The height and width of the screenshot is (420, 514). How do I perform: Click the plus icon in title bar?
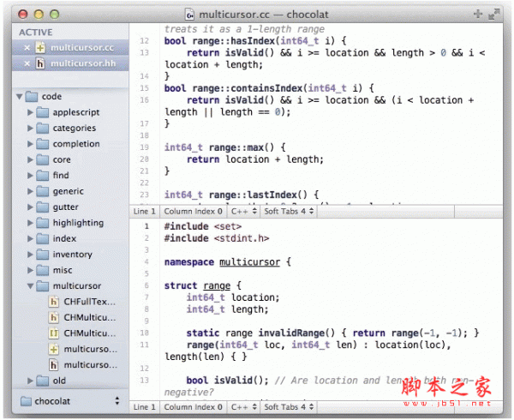click(477, 15)
